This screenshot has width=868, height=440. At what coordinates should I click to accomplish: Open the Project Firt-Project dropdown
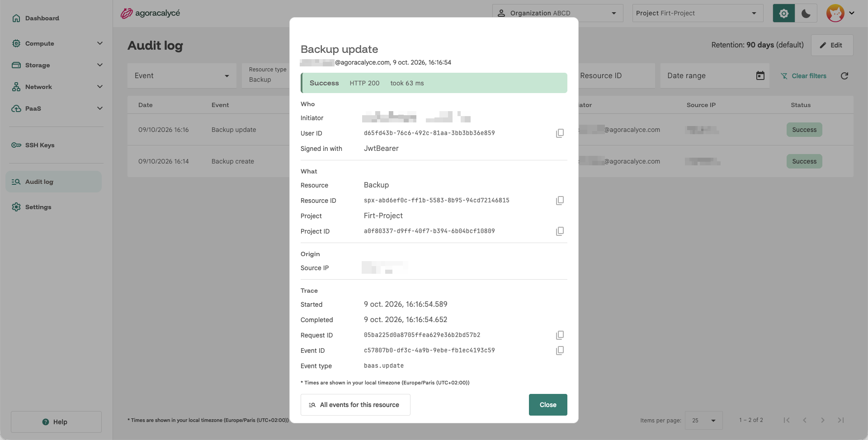(698, 13)
